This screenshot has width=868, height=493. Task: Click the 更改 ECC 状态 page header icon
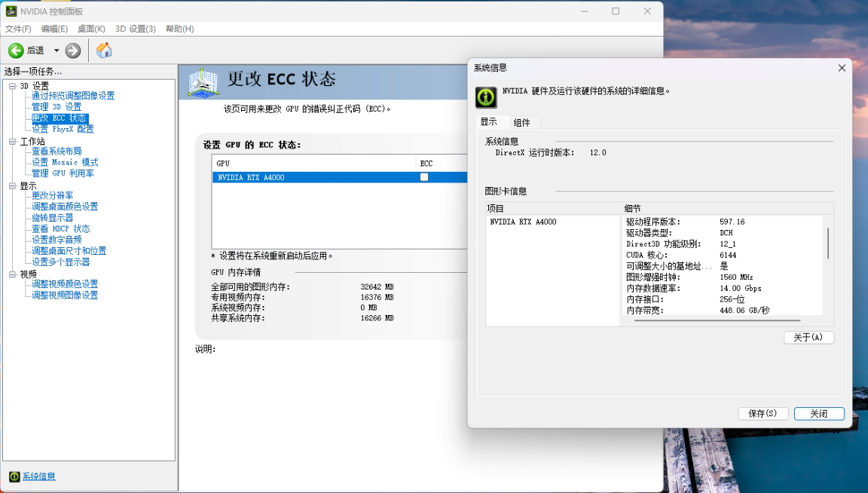tap(203, 82)
